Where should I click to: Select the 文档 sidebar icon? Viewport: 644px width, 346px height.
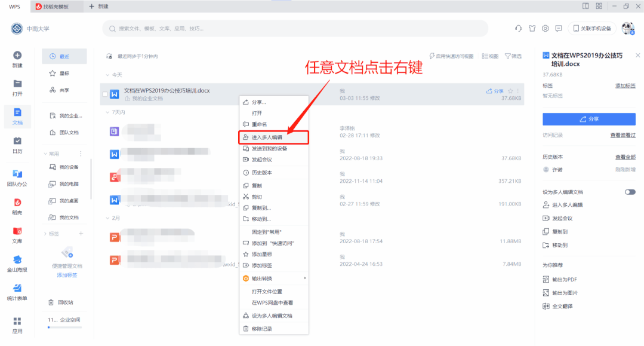17,113
